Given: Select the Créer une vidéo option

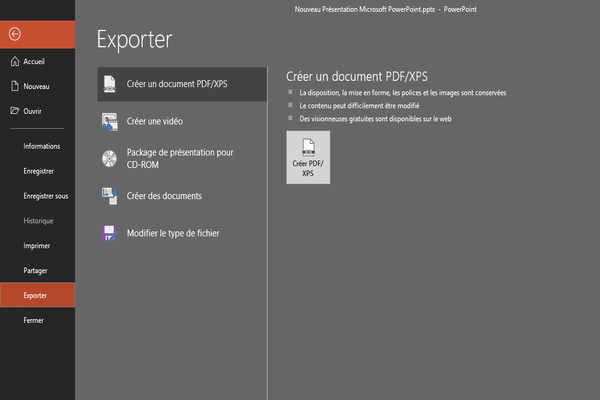Looking at the screenshot, I should 182,121.
